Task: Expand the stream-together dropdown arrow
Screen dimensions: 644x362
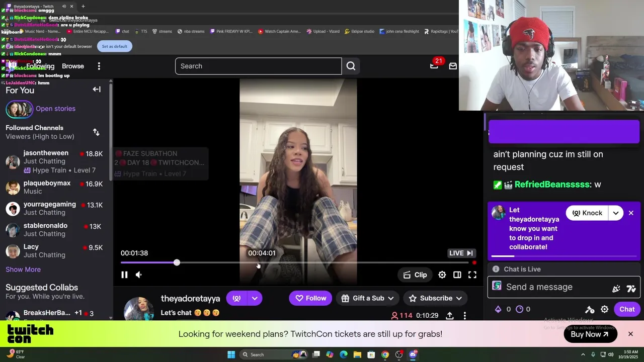Action: (255, 298)
